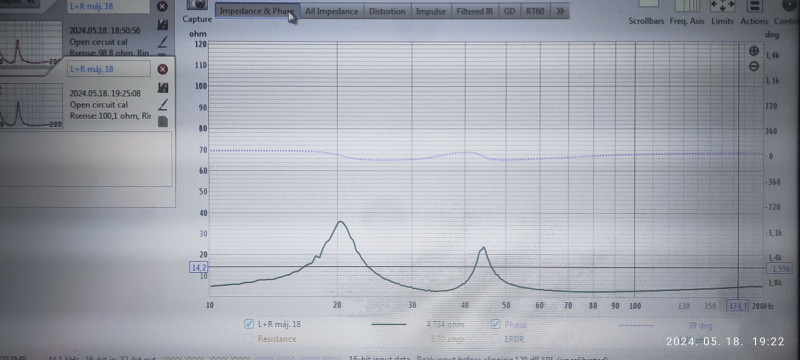This screenshot has width=800, height=360.
Task: Open the Distortion graph tab
Action: coord(387,11)
